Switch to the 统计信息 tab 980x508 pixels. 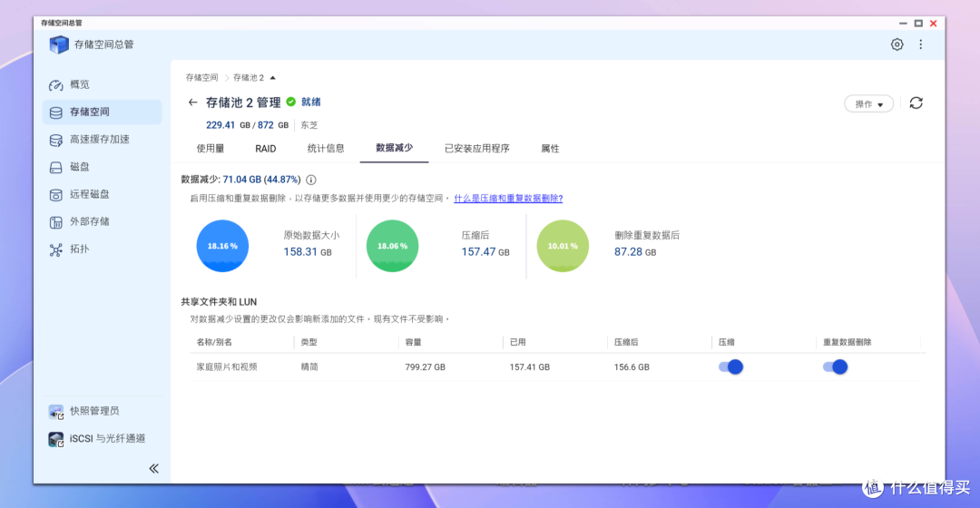point(326,149)
